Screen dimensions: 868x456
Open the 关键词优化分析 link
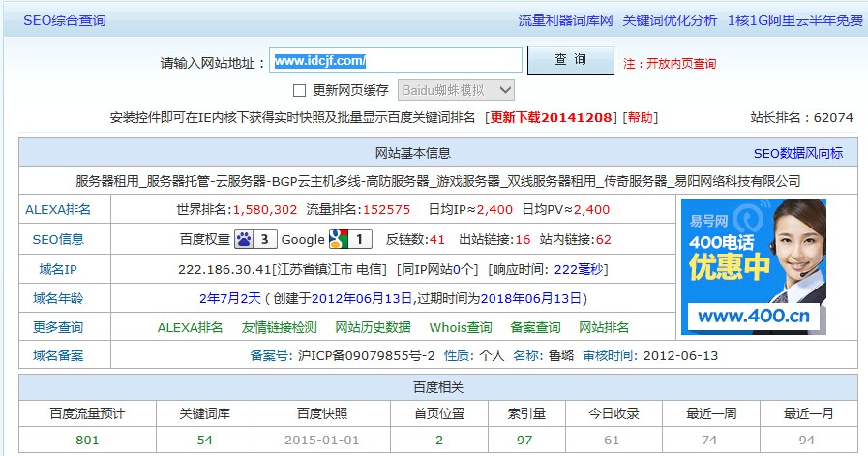670,20
